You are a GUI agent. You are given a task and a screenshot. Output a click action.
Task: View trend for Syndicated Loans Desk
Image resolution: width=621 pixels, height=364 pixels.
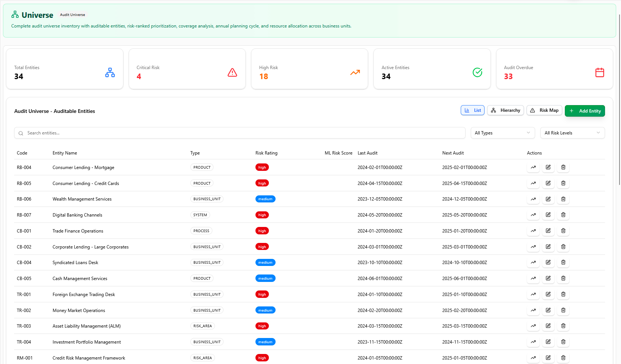[x=533, y=263]
